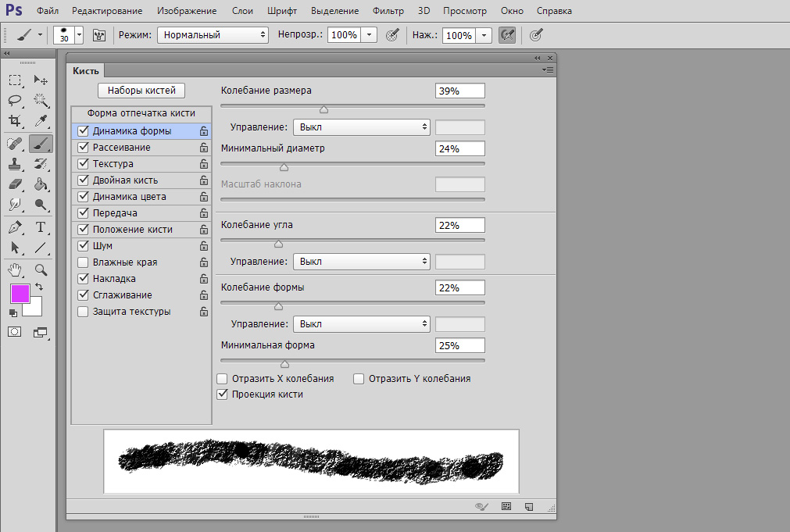Open Управление dropdown under Колебание размера
Screen dimensions: 790x532
click(362, 127)
